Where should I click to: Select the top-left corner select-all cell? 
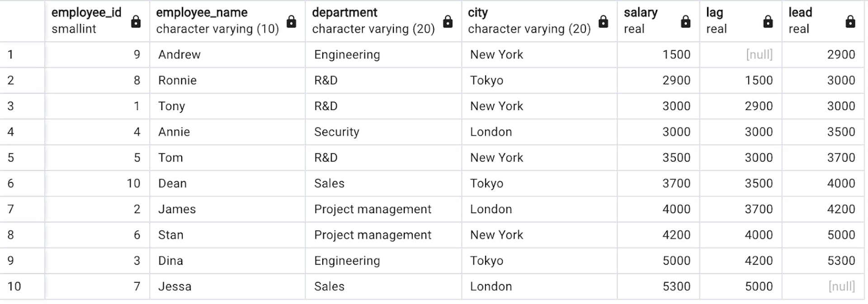click(x=22, y=21)
